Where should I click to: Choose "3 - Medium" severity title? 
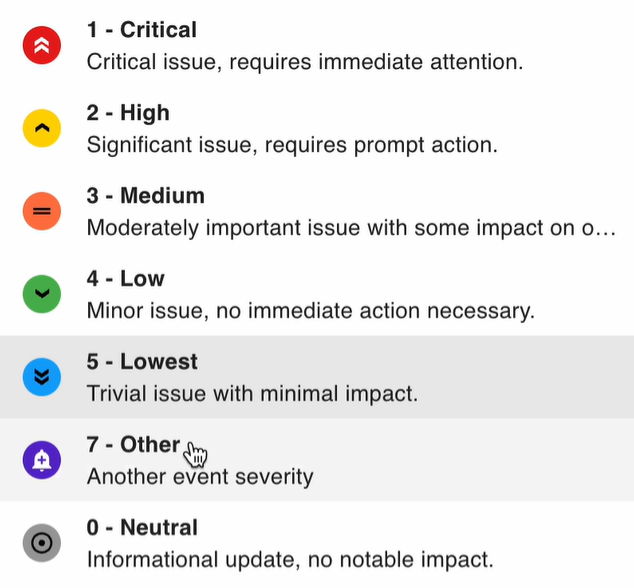point(145,196)
